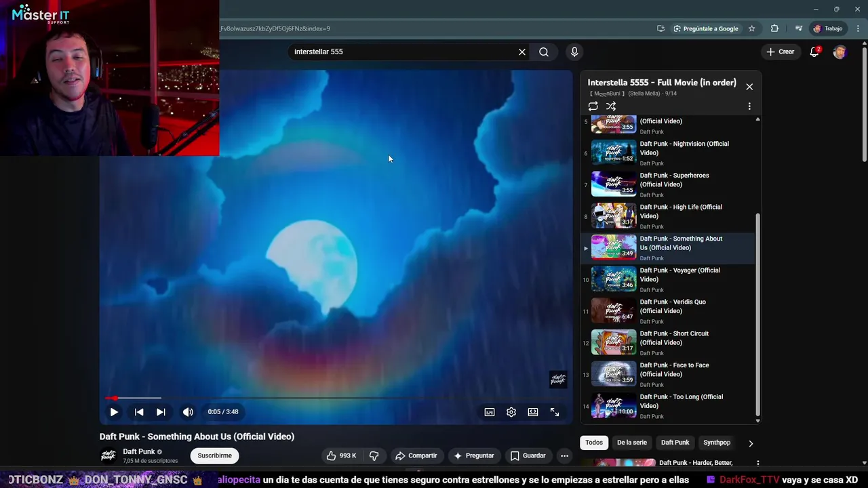The height and width of the screenshot is (488, 868).
Task: Open the notifications bell
Action: tap(814, 52)
